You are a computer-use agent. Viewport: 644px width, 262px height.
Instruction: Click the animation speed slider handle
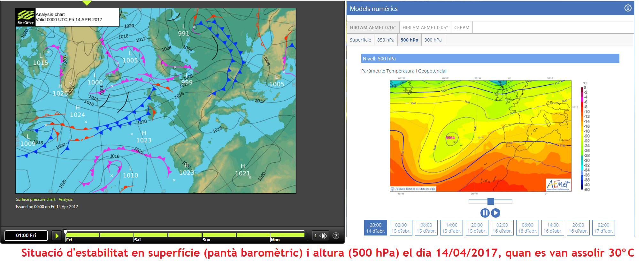[x=491, y=201]
